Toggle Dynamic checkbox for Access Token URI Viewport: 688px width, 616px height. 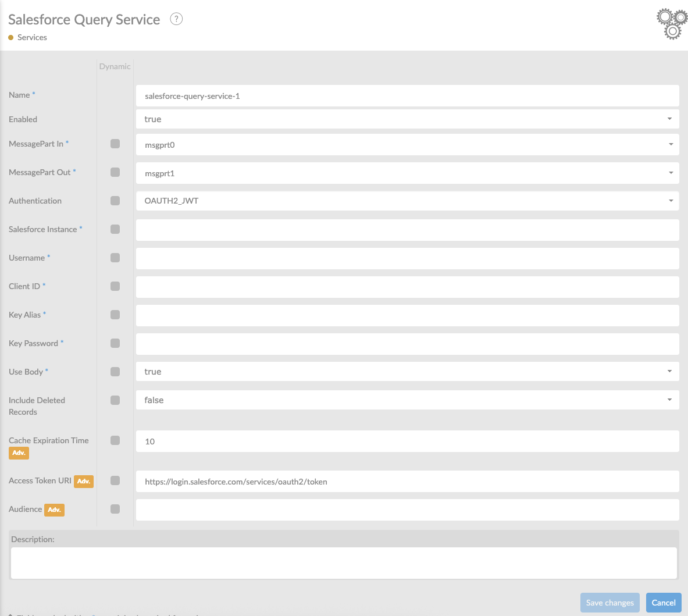pos(115,481)
